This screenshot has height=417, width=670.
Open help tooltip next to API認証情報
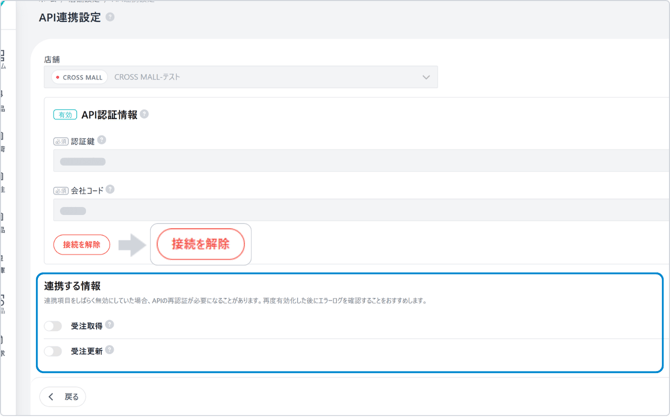click(144, 114)
